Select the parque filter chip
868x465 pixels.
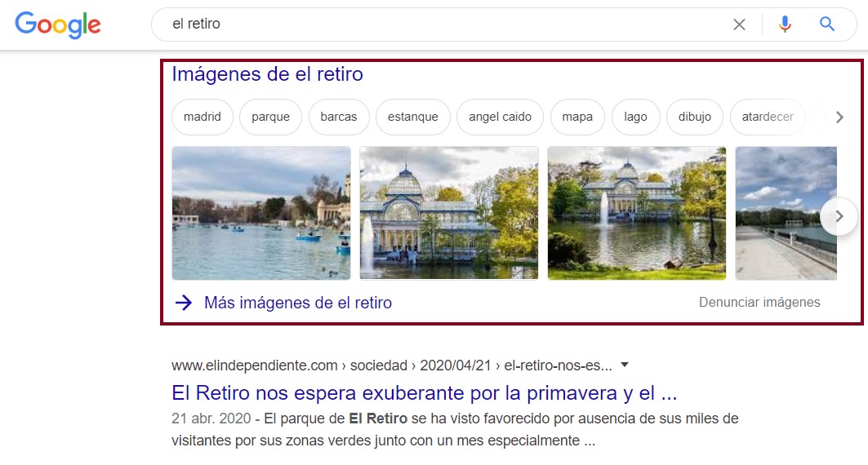point(271,117)
